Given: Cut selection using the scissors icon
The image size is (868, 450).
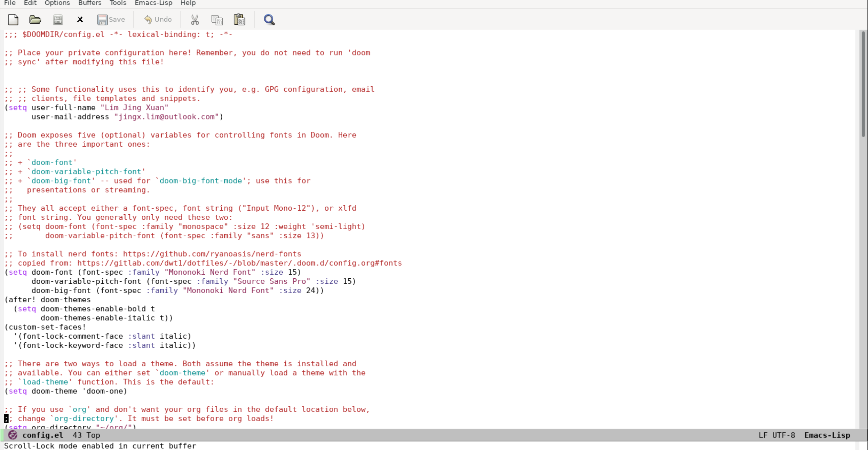Looking at the screenshot, I should pos(195,19).
